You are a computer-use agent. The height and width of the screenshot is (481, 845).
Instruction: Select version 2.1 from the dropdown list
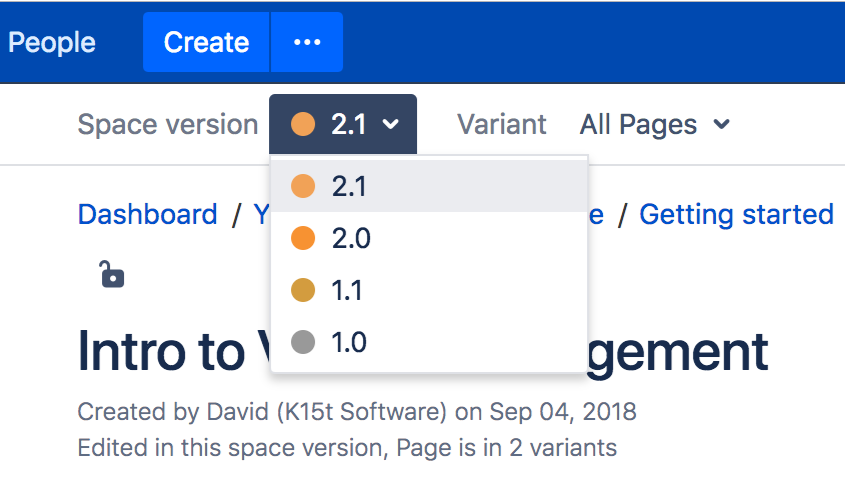pyautogui.click(x=350, y=186)
